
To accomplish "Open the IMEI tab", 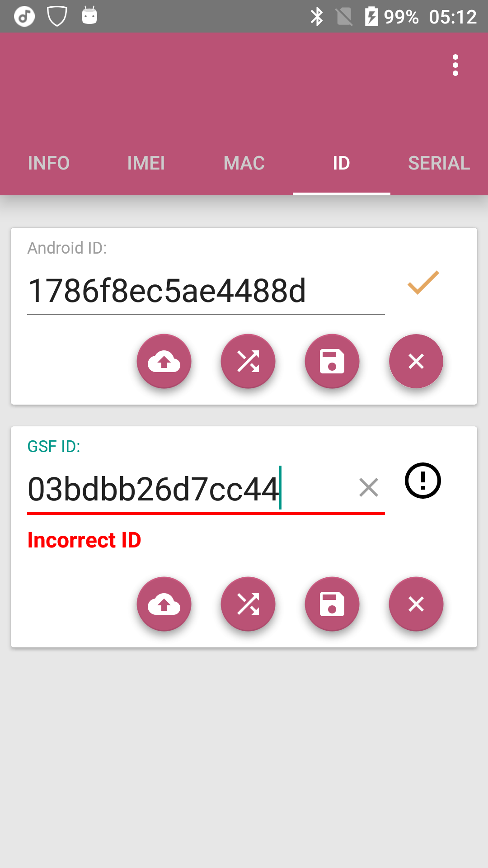I will point(146,163).
